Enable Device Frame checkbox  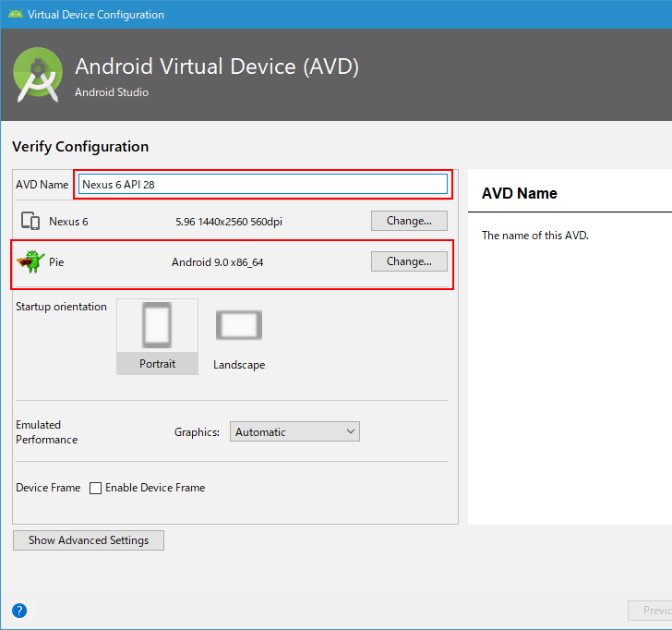[96, 488]
